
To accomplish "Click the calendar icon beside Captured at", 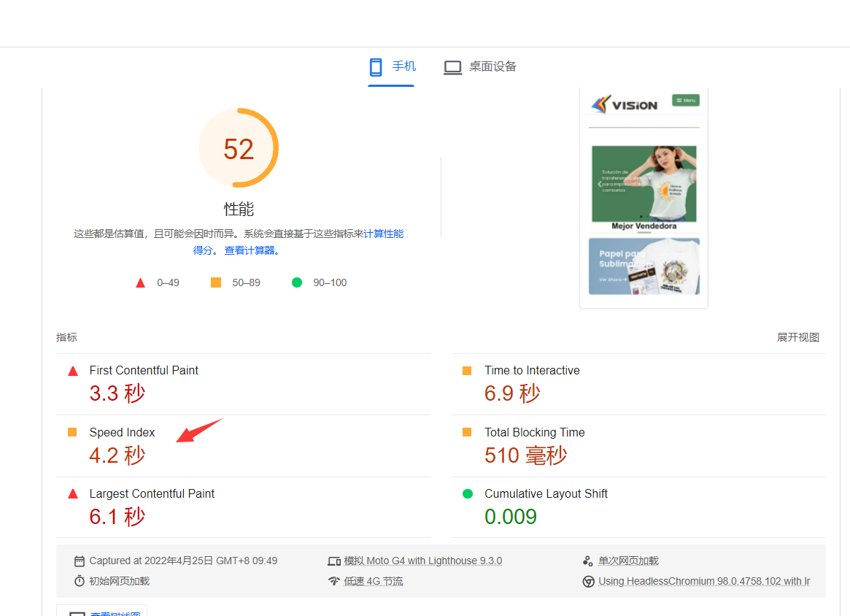I will pyautogui.click(x=79, y=561).
